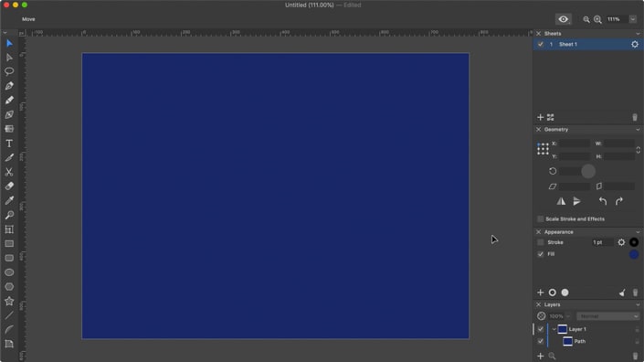The image size is (644, 362).
Task: Open Sheet 1 settings gear
Action: tap(635, 45)
